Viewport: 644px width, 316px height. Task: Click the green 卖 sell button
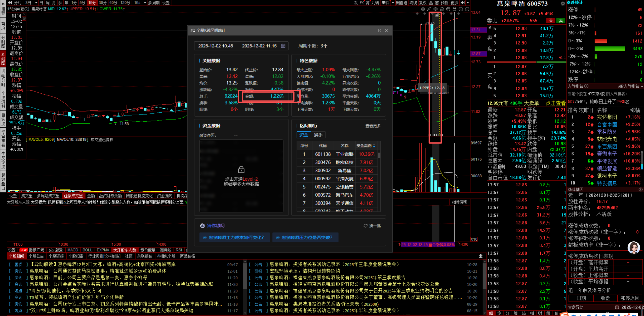[x=561, y=21]
